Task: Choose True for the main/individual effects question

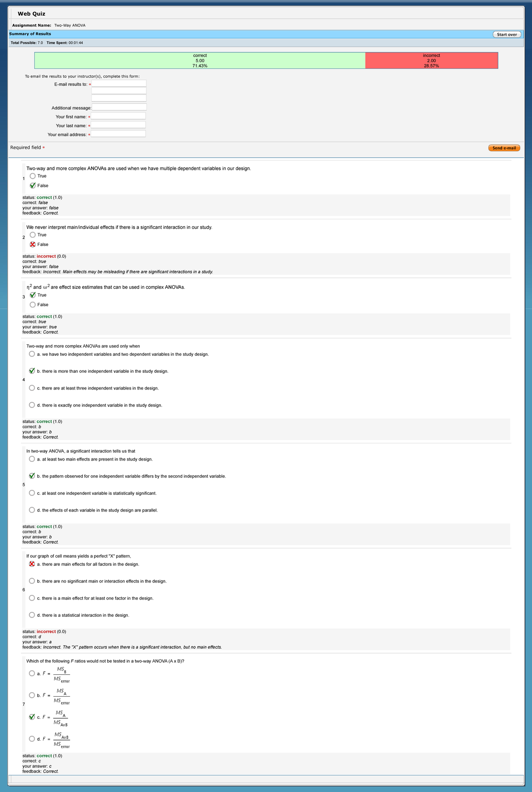Action: (33, 235)
